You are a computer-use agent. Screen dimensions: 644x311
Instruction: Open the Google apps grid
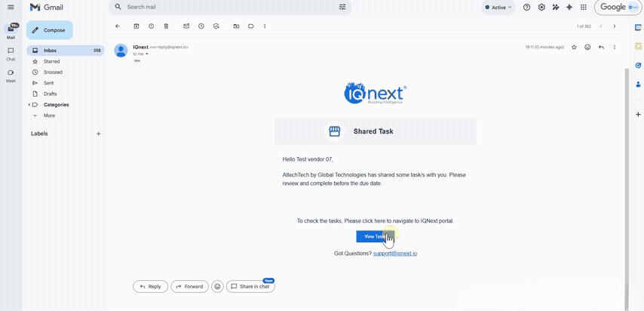[583, 7]
